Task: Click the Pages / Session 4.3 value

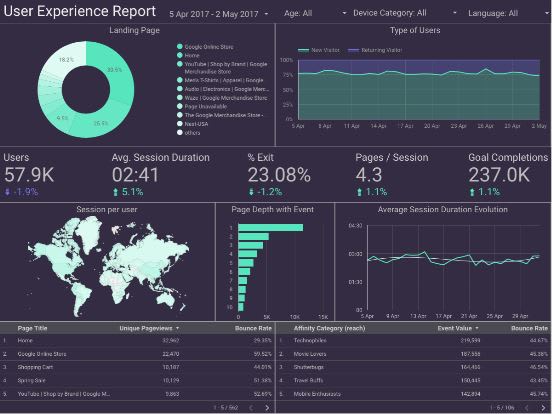Action: (369, 175)
